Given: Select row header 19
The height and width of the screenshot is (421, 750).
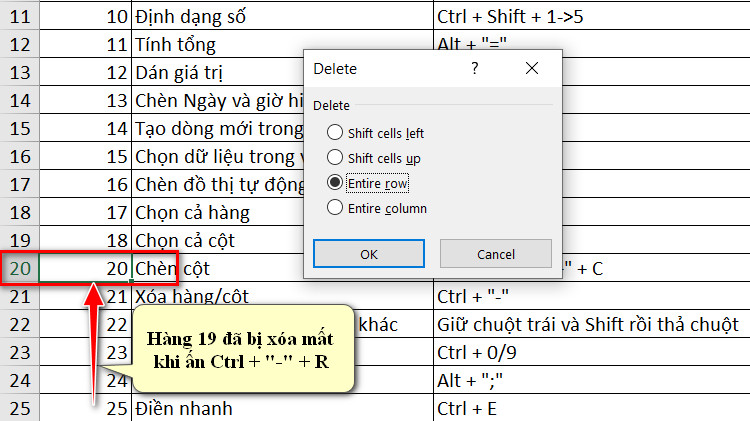Looking at the screenshot, I should point(20,239).
